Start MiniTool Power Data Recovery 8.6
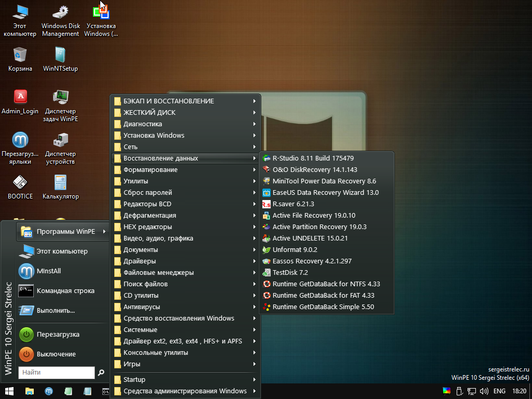 tap(326, 181)
